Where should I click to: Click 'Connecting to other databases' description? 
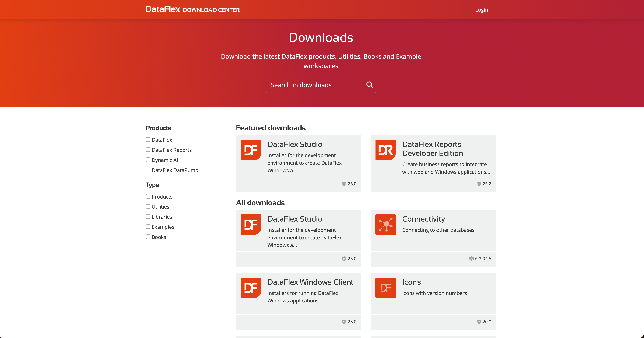(x=438, y=230)
